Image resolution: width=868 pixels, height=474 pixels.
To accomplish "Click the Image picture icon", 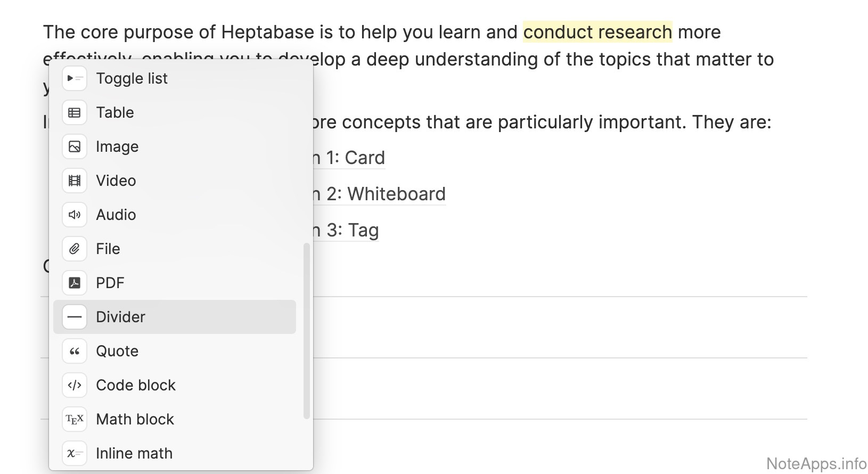I will coord(75,147).
